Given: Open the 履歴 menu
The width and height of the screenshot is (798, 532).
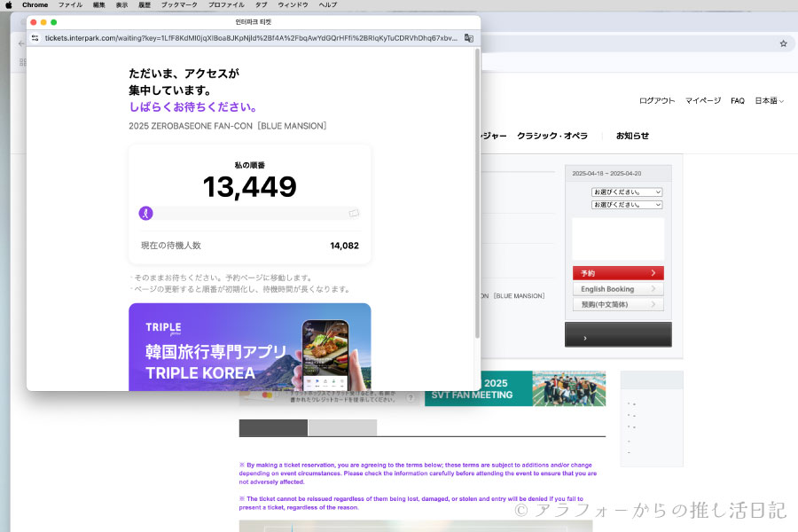Looking at the screenshot, I should [x=145, y=5].
